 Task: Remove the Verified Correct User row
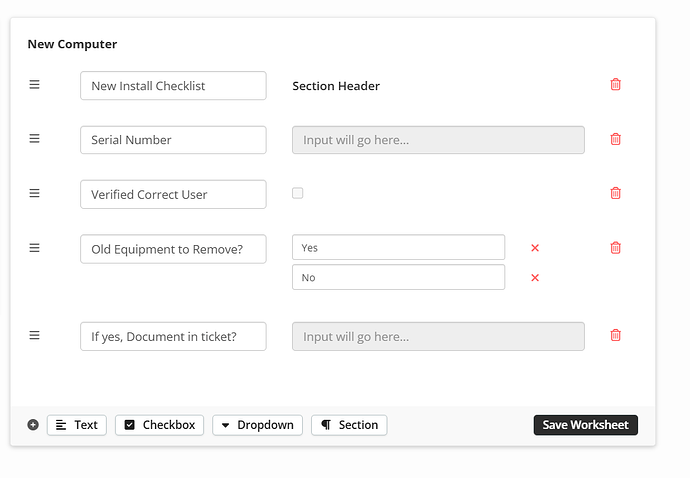[x=615, y=193]
